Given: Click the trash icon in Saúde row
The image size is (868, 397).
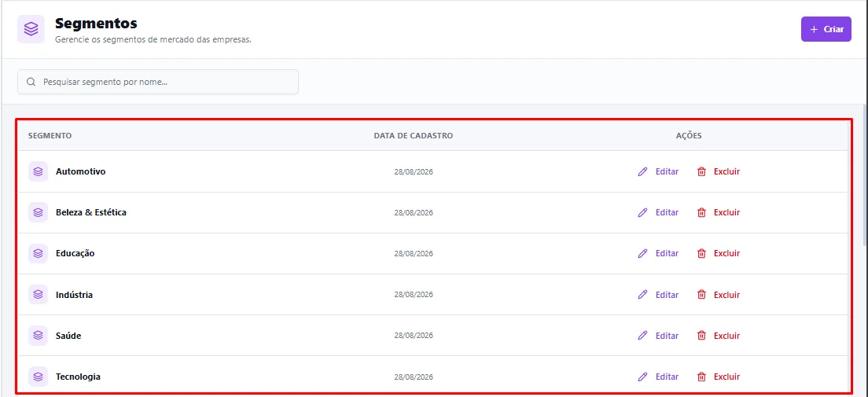Looking at the screenshot, I should pyautogui.click(x=701, y=336).
